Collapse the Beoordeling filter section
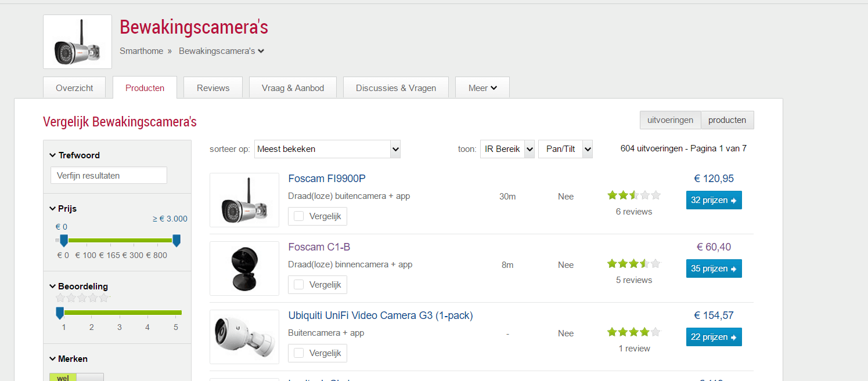The height and width of the screenshot is (381, 868). (79, 286)
